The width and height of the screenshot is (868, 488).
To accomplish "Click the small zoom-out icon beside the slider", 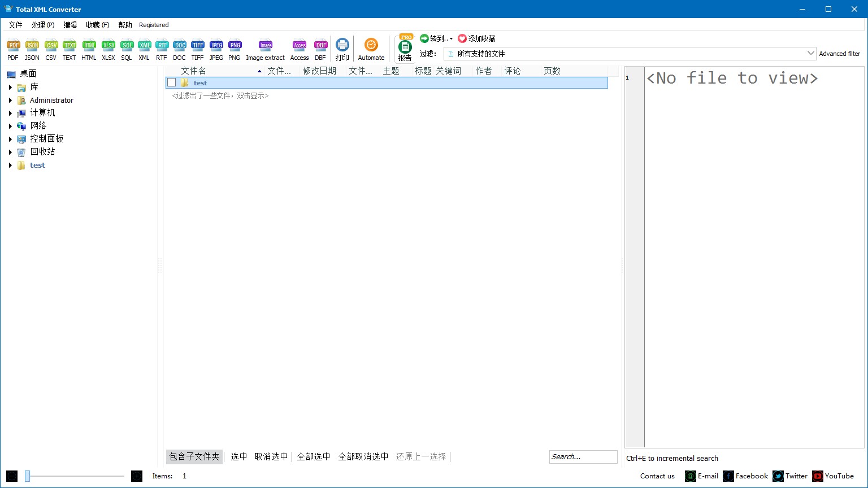I will pos(12,476).
